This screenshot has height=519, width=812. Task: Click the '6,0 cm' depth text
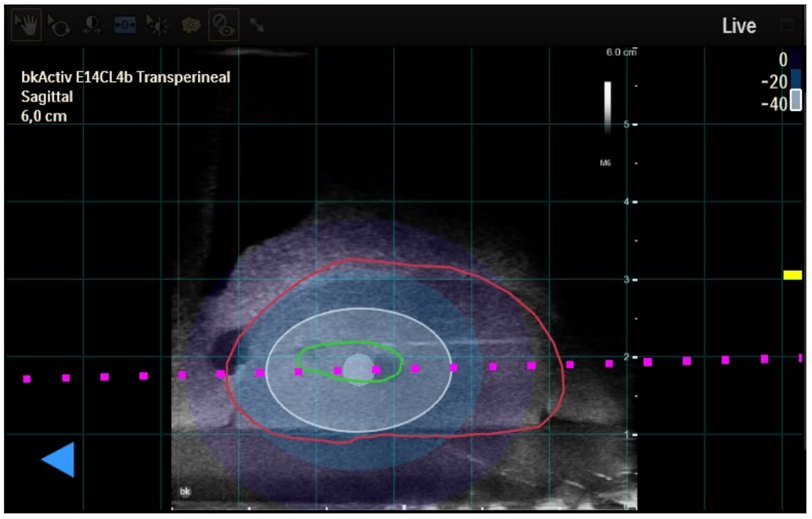(44, 116)
